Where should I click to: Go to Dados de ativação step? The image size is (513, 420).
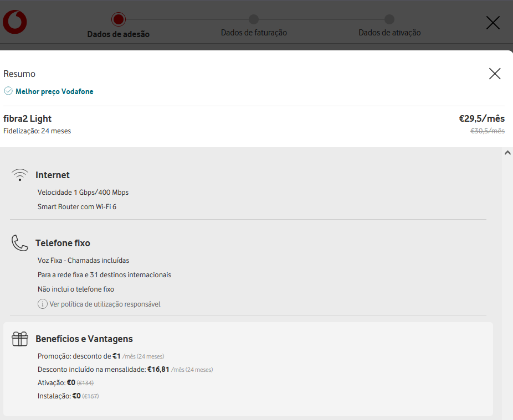click(x=389, y=25)
